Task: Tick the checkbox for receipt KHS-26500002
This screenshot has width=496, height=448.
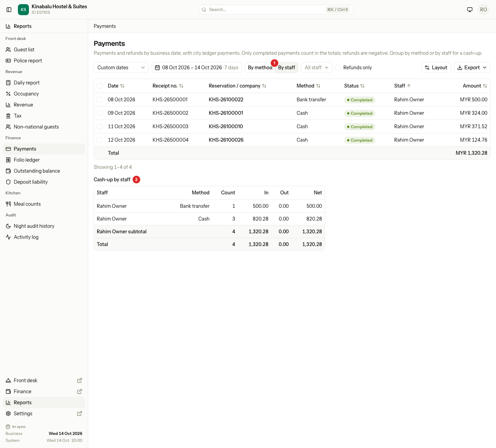Action: [100, 113]
